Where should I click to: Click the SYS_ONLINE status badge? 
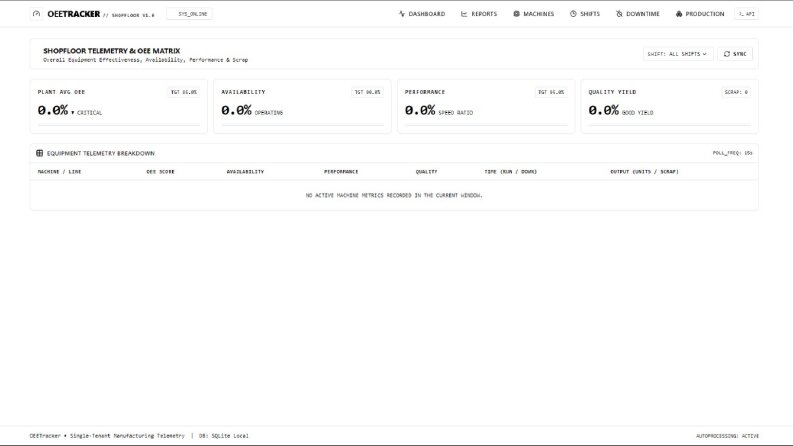tap(190, 14)
